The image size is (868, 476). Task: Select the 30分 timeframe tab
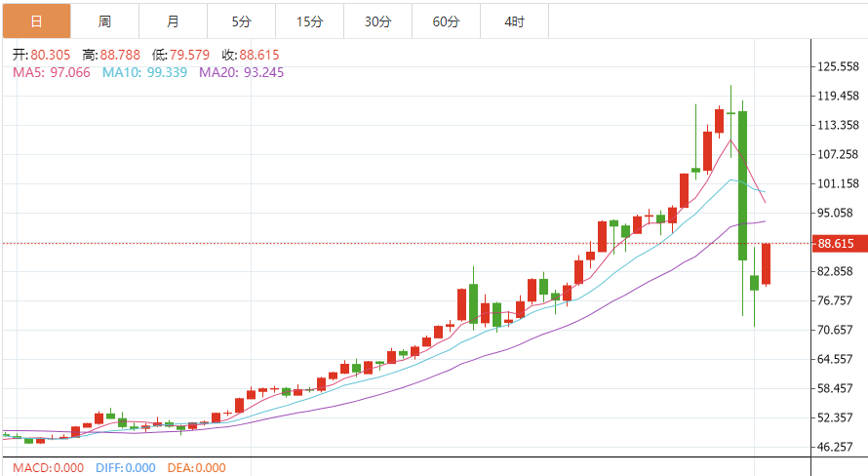(x=377, y=20)
